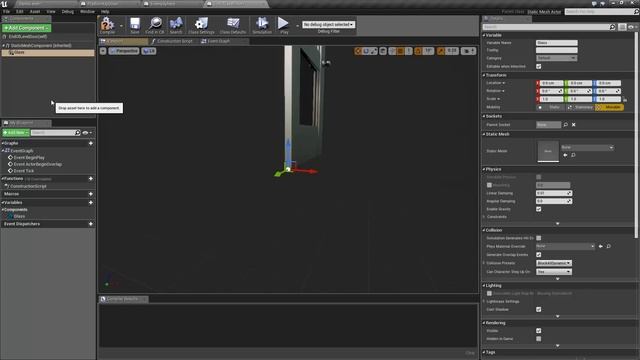
Task: Click Add Component button
Action: (x=27, y=28)
